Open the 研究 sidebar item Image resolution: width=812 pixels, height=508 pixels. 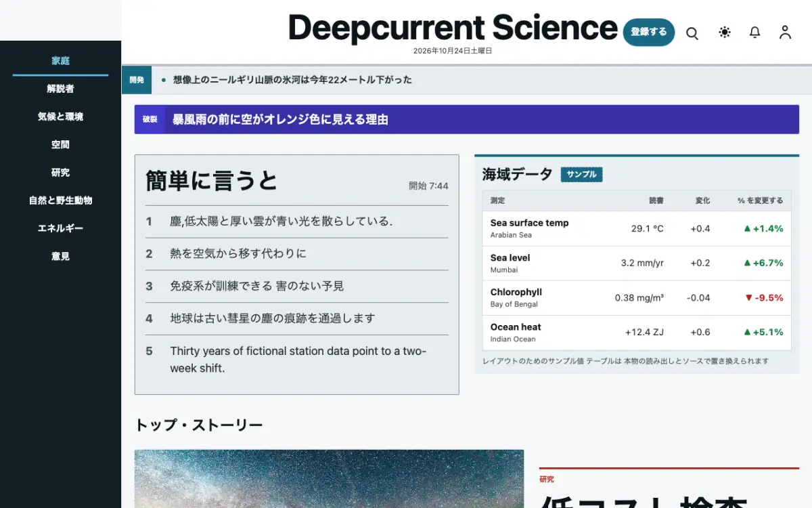(60, 173)
